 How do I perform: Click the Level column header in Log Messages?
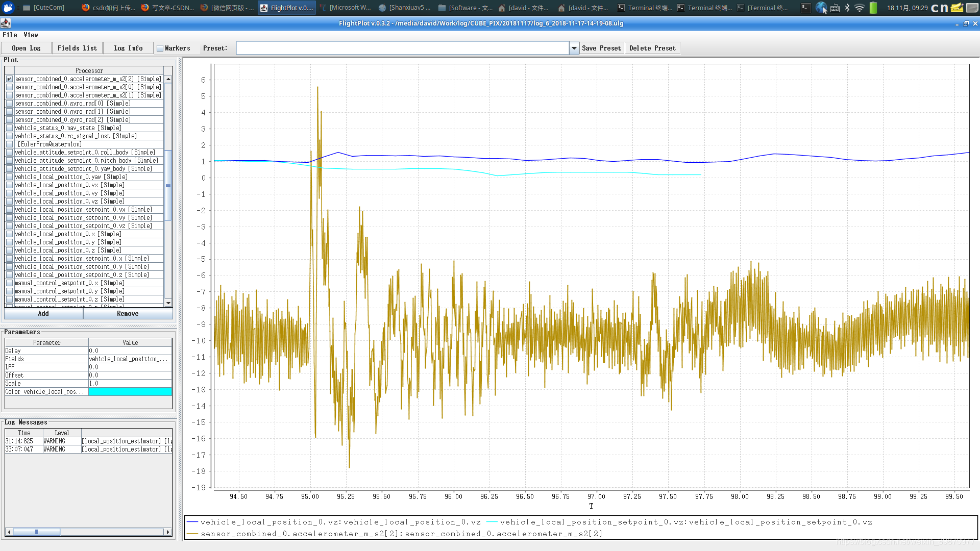tap(62, 433)
